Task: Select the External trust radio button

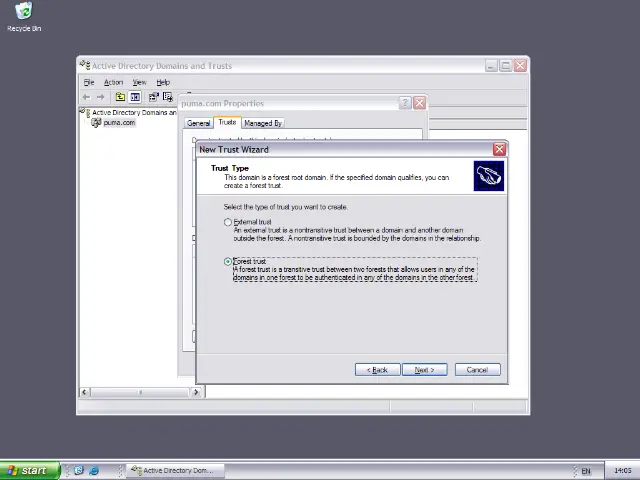Action: (x=228, y=222)
